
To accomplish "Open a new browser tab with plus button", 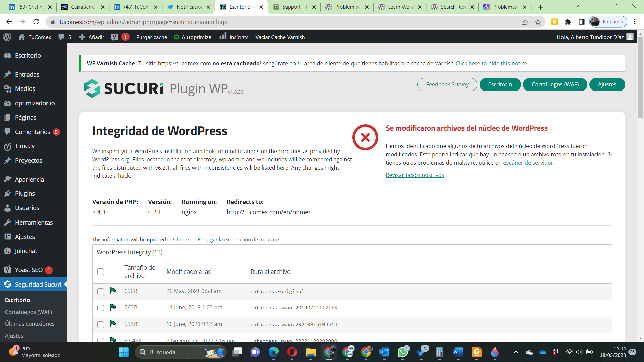I will click(x=540, y=7).
